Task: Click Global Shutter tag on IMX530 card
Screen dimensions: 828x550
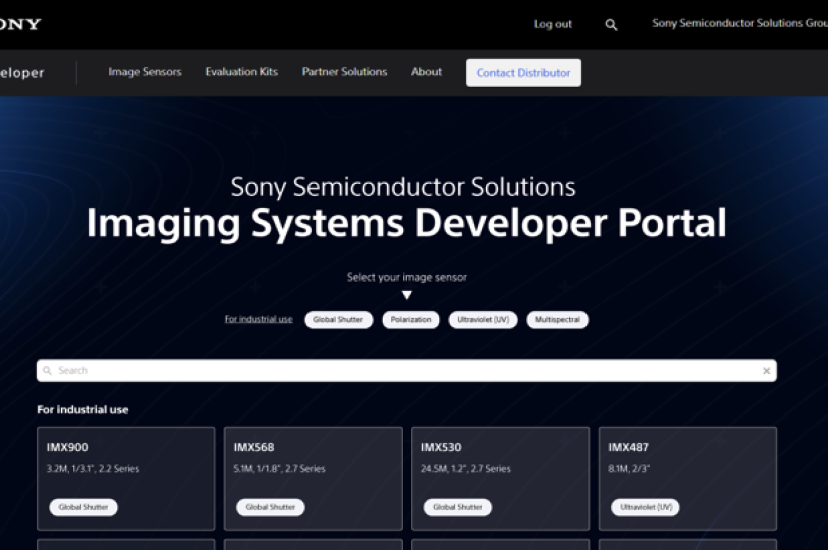Action: click(x=458, y=507)
